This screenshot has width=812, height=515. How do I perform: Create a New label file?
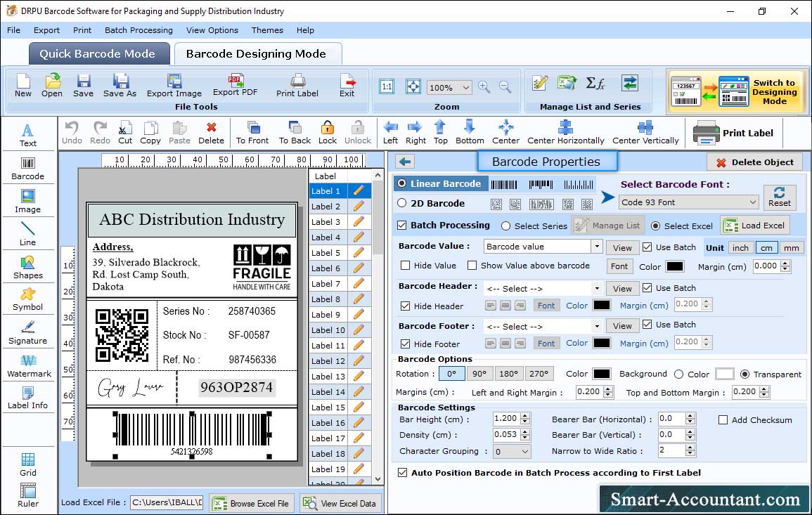coord(22,86)
